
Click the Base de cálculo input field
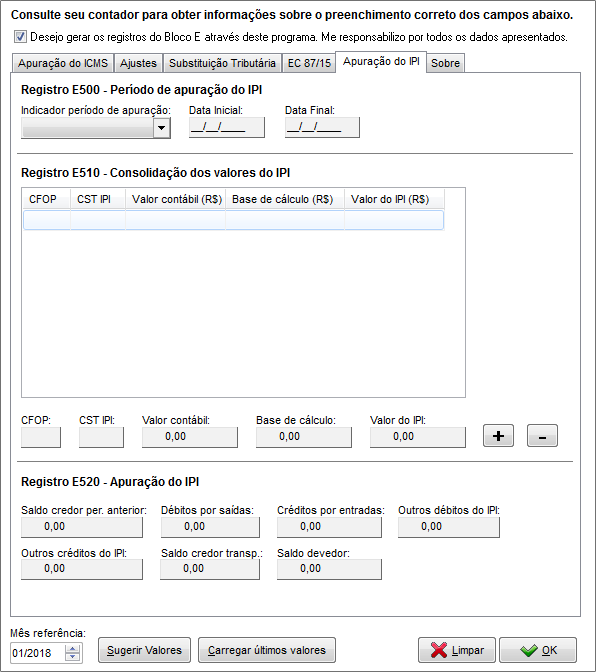pyautogui.click(x=304, y=437)
